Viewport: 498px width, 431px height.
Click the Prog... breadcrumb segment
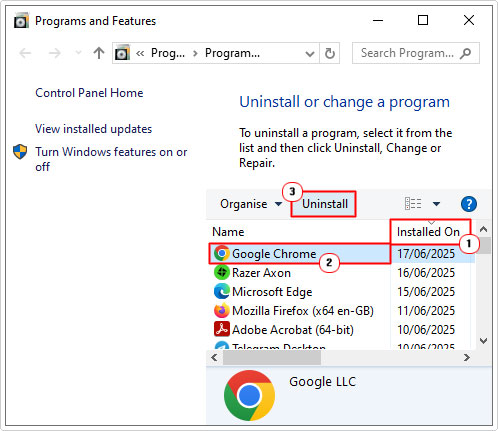[x=168, y=53]
